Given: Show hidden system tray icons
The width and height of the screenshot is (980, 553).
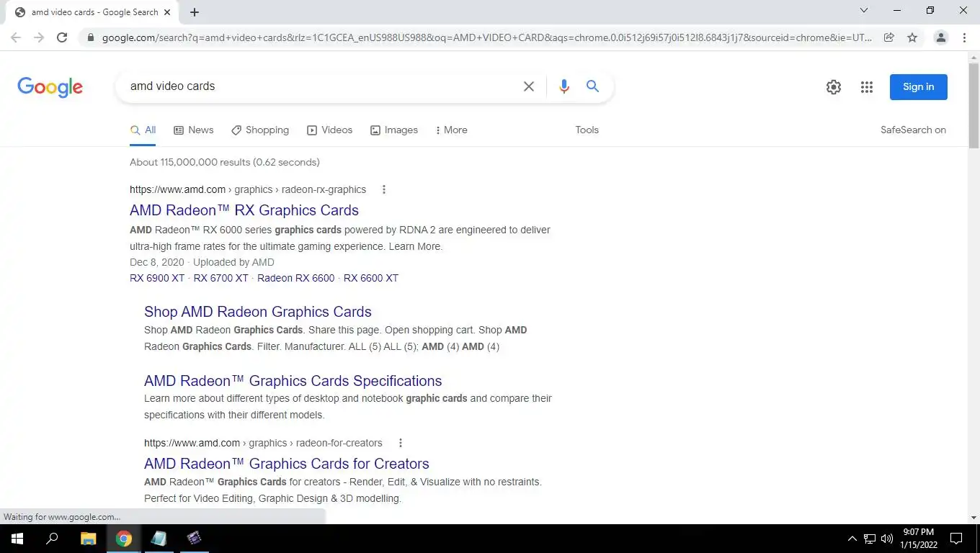Looking at the screenshot, I should tap(852, 539).
